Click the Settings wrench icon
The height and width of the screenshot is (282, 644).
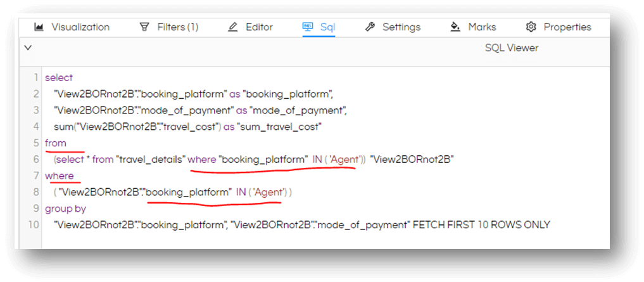pos(370,27)
